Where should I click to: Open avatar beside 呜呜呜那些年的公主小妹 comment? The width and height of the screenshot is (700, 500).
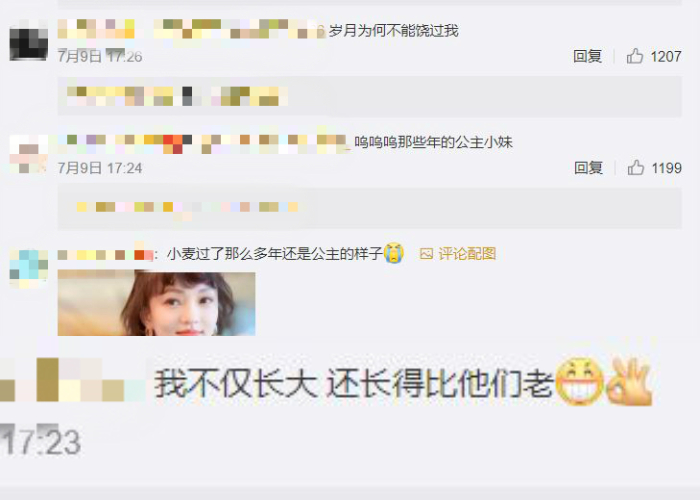(29, 154)
